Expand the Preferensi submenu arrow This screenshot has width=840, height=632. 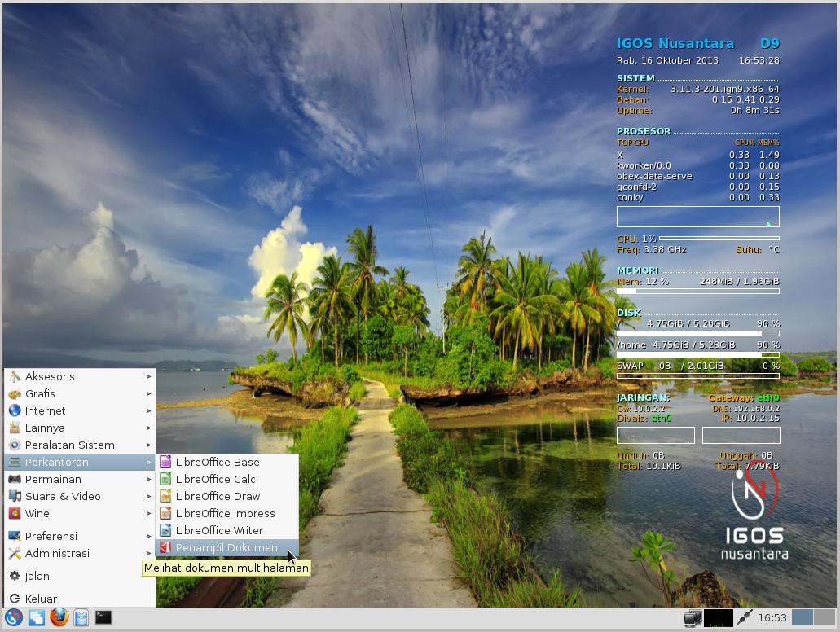coord(149,536)
